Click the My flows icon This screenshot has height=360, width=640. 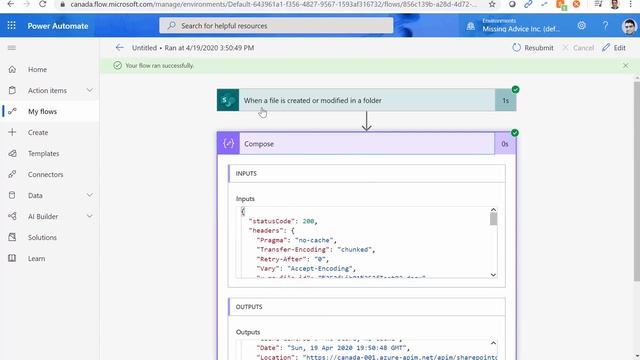(x=12, y=111)
